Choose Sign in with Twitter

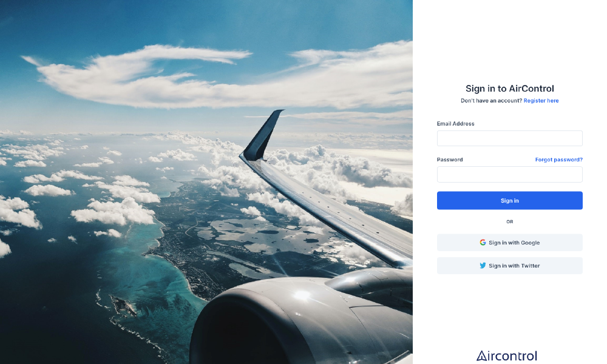click(x=510, y=266)
